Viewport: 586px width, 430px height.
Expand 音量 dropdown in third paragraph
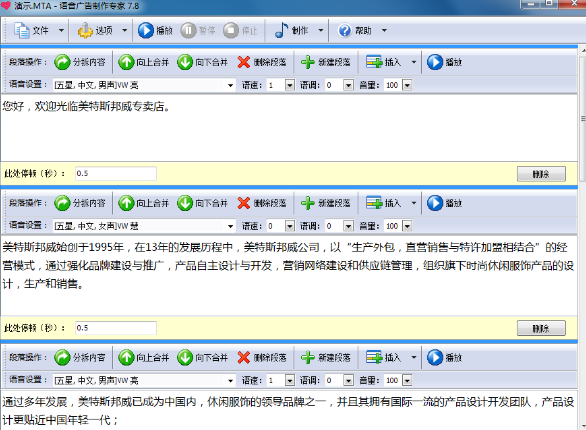pyautogui.click(x=407, y=380)
